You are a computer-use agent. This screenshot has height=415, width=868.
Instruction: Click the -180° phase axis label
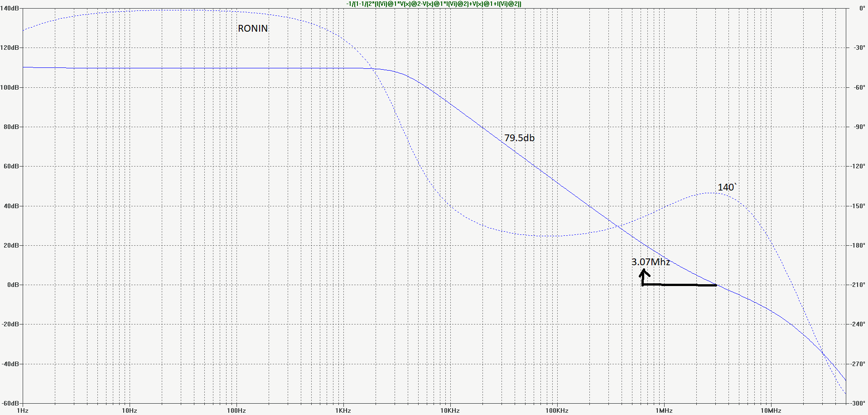pyautogui.click(x=858, y=245)
